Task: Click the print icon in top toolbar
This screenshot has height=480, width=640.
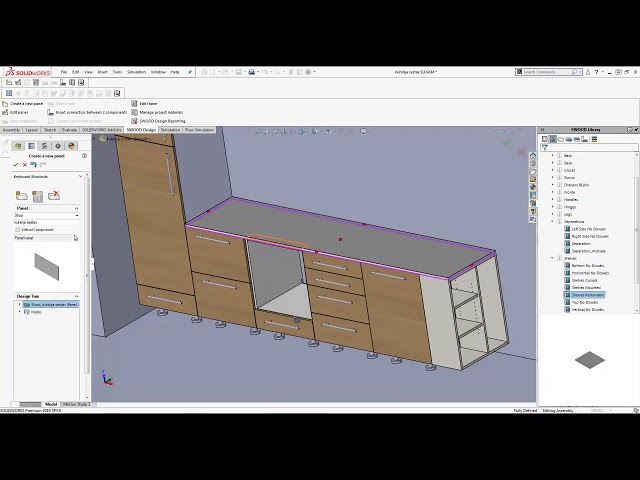Action: pos(251,72)
